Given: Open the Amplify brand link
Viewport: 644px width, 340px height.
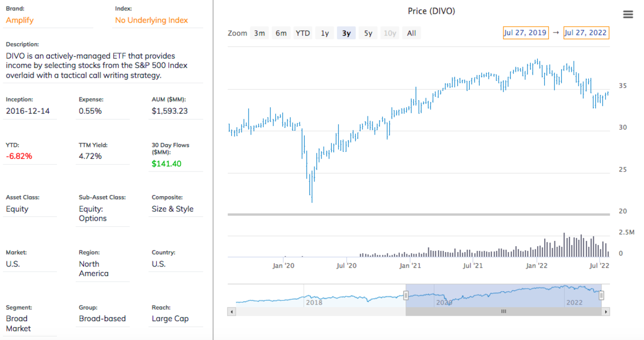Looking at the screenshot, I should click(19, 20).
